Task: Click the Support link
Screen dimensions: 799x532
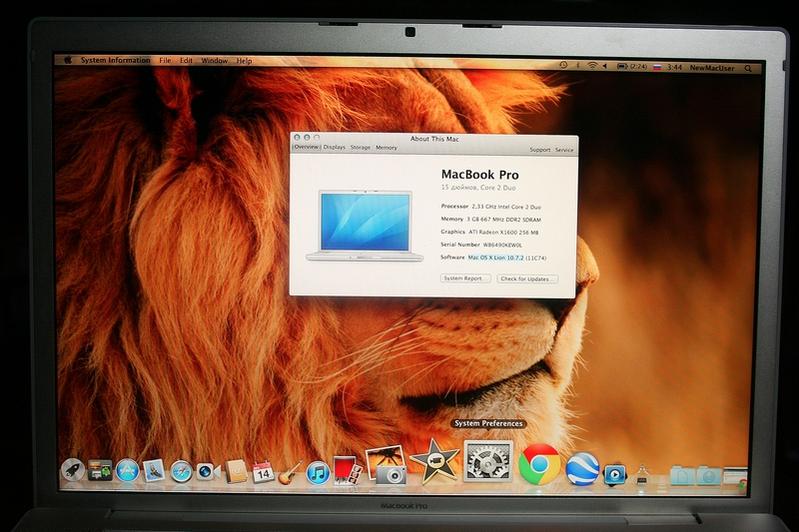Action: click(x=540, y=149)
